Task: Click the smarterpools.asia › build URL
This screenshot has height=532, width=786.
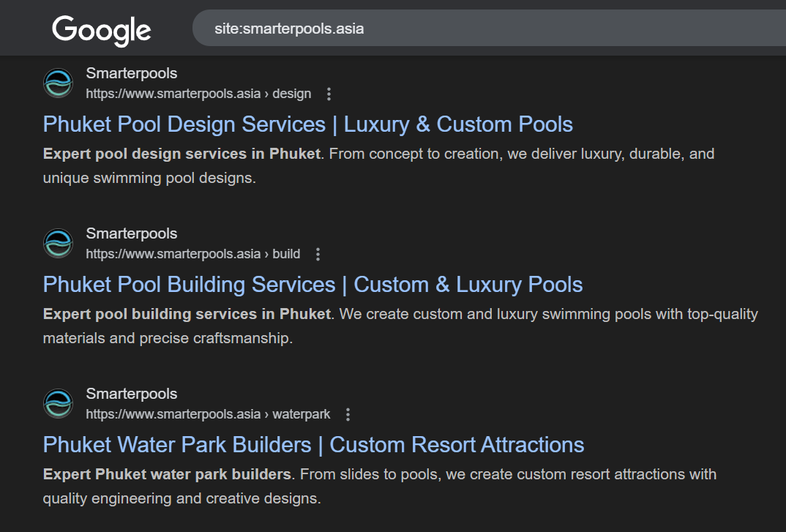Action: 192,254
